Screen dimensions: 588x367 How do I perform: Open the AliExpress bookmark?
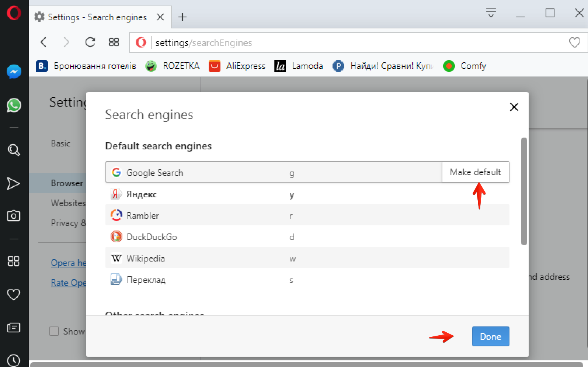237,66
